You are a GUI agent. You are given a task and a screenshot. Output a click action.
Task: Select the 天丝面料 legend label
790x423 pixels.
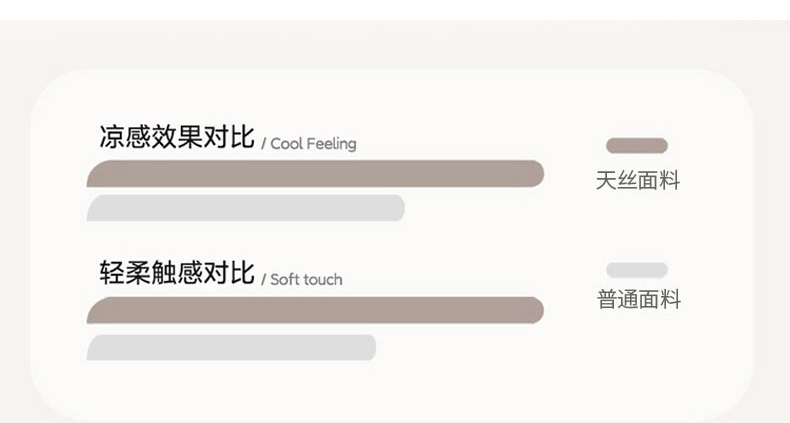(x=637, y=181)
